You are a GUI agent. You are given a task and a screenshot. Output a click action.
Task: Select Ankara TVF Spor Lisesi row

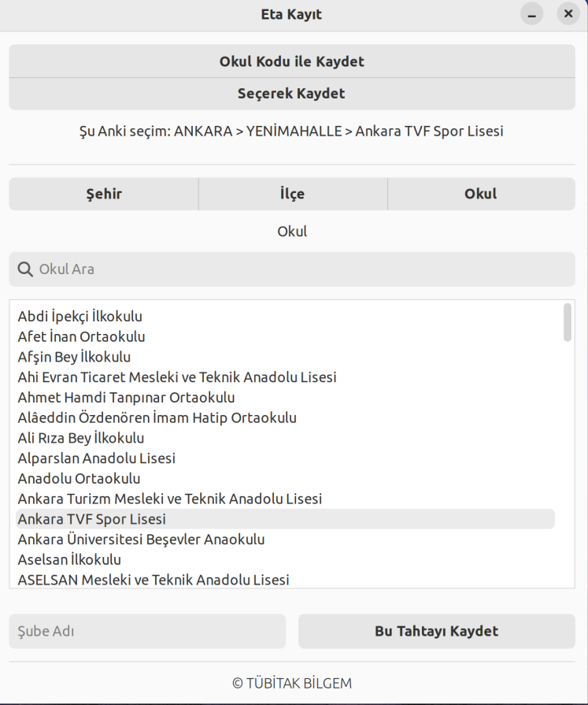(x=92, y=519)
